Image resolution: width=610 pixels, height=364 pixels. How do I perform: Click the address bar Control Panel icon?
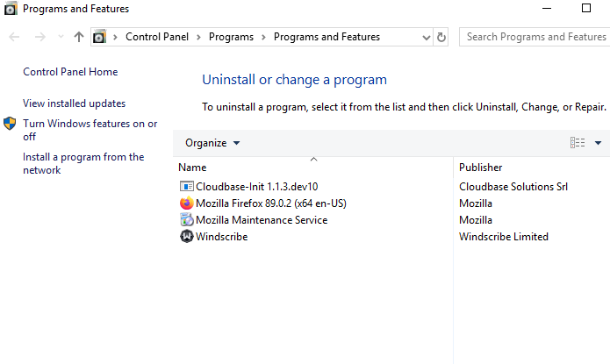click(99, 37)
